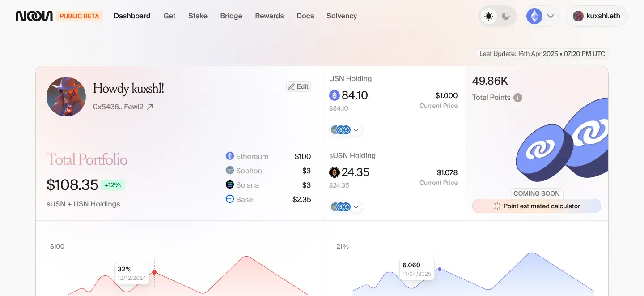The width and height of the screenshot is (644, 296).
Task: Expand USN Holding chain breakdown dropdown
Action: click(x=347, y=130)
